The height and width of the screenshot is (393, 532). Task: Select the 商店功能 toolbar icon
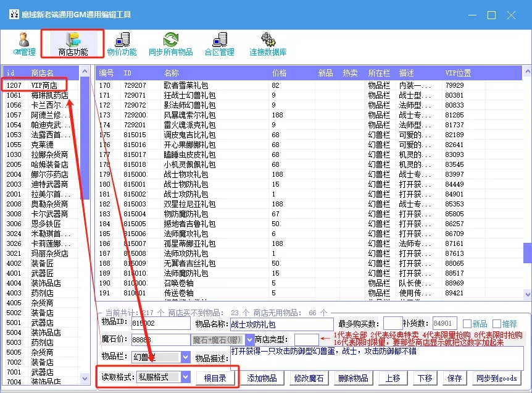coord(73,44)
